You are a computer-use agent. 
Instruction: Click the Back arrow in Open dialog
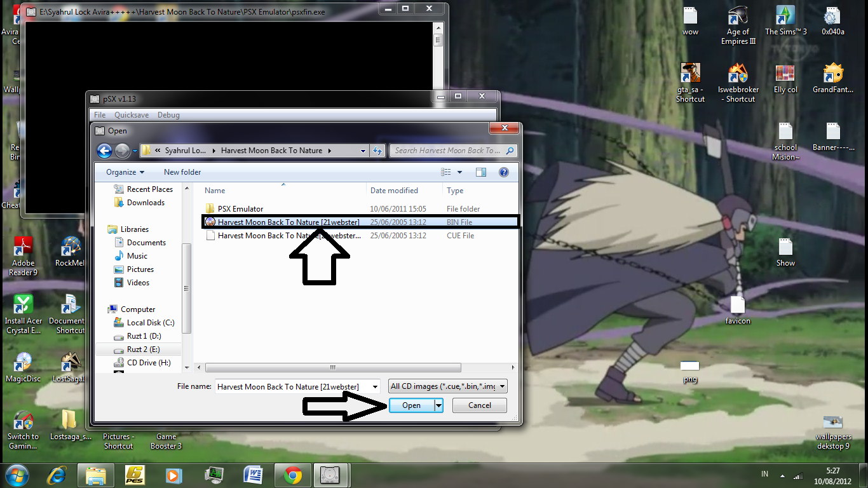click(x=104, y=151)
